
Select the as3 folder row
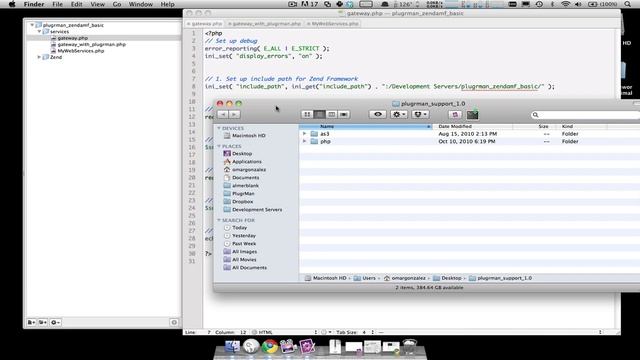(469, 133)
